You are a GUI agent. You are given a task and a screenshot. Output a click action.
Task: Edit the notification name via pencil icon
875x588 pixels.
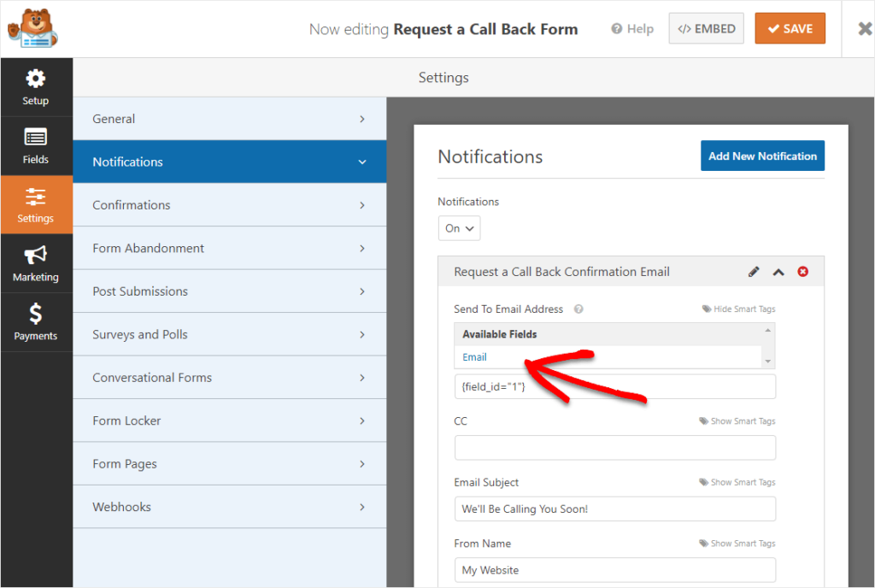754,271
